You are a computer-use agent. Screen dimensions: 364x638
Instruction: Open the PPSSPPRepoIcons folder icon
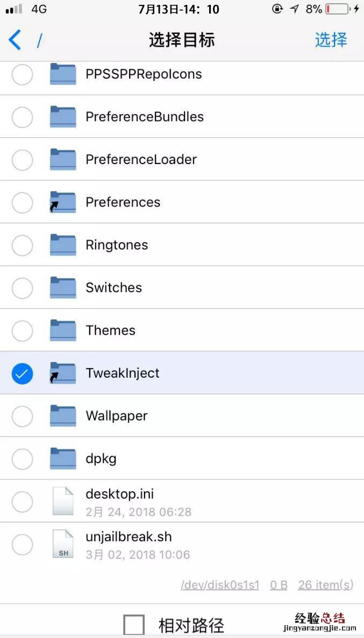click(x=62, y=74)
